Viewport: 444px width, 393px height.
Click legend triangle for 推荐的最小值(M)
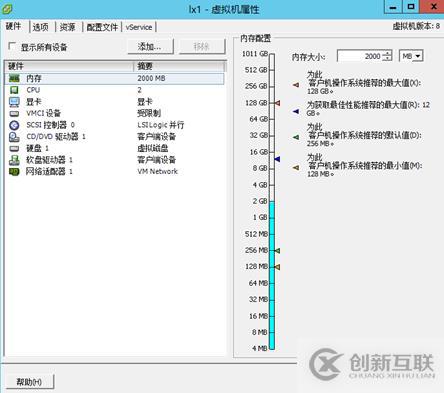click(296, 167)
